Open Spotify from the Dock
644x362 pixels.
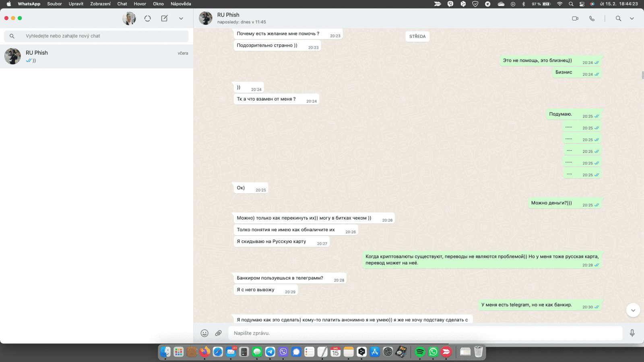(x=420, y=352)
